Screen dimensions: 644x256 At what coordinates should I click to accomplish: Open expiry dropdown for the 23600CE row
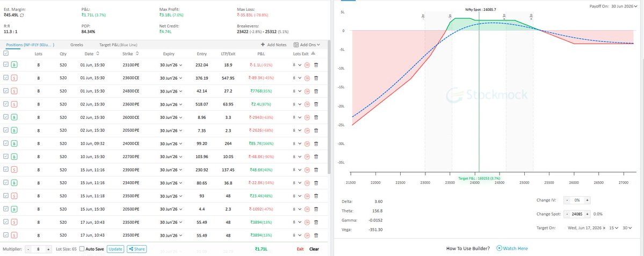pos(171,78)
